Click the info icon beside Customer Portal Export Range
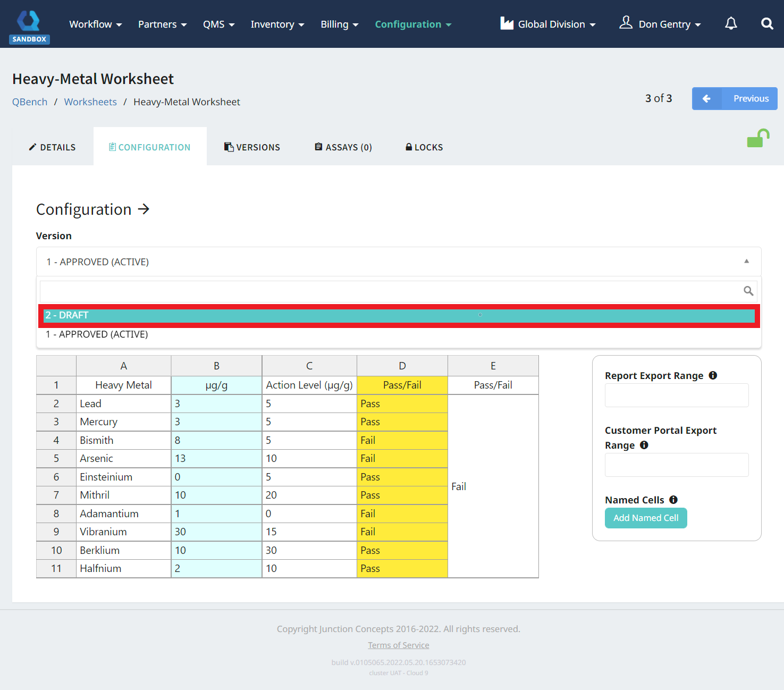The image size is (784, 690). pos(644,445)
